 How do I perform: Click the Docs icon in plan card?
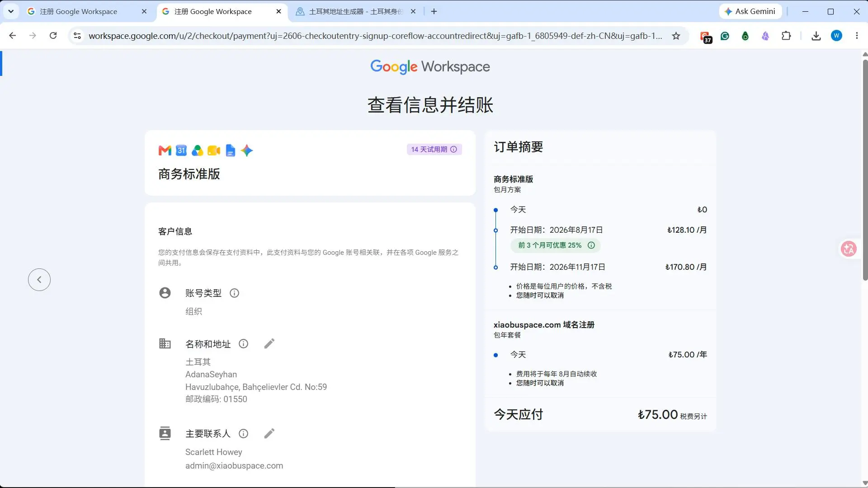click(231, 150)
